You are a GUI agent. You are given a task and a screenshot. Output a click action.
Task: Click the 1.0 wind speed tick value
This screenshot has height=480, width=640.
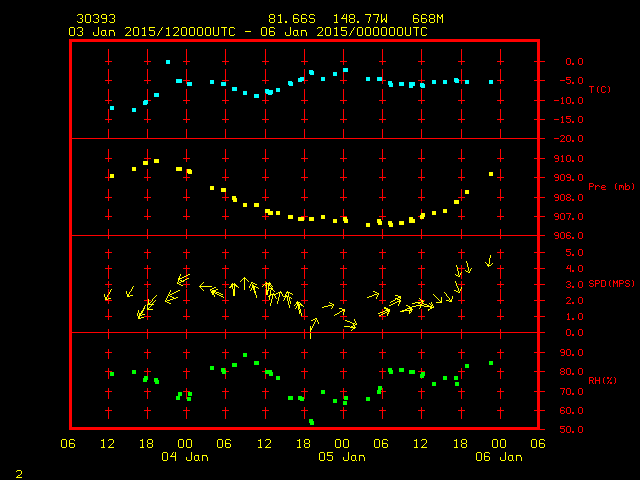point(574,317)
